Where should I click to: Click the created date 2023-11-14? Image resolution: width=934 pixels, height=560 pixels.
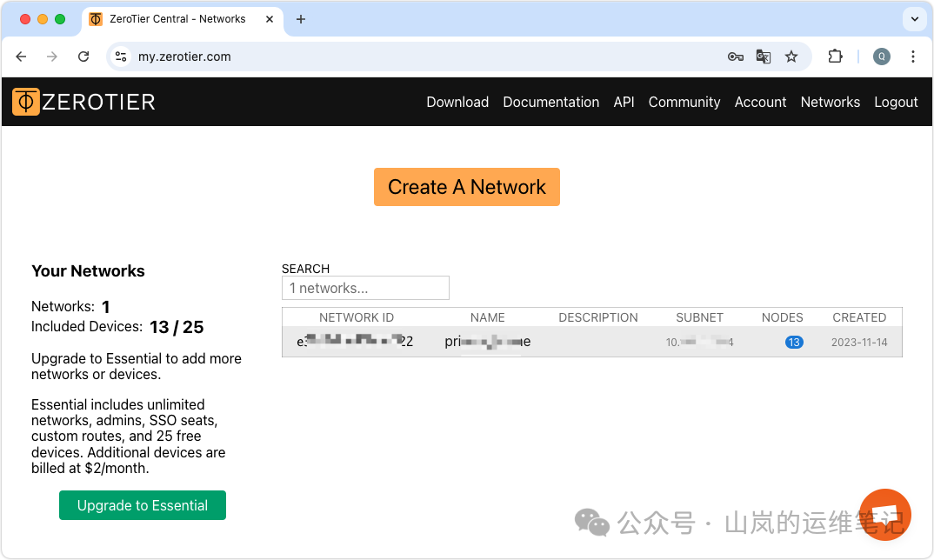point(859,342)
